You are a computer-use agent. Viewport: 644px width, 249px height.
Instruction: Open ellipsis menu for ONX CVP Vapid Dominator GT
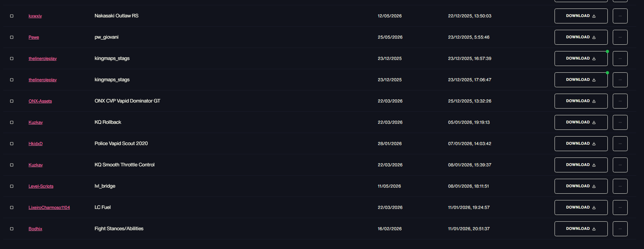tap(620, 101)
